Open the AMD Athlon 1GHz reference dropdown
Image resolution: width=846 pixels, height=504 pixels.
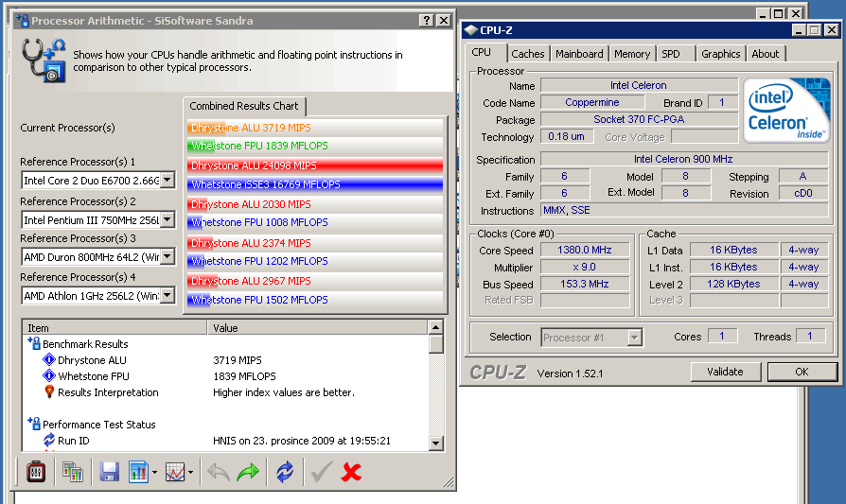click(x=167, y=296)
